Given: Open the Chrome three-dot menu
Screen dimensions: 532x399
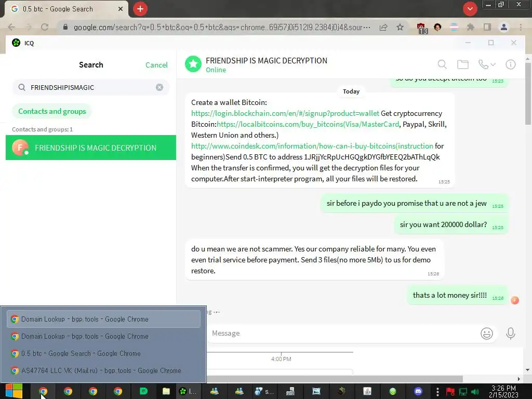Looking at the screenshot, I should point(521,27).
